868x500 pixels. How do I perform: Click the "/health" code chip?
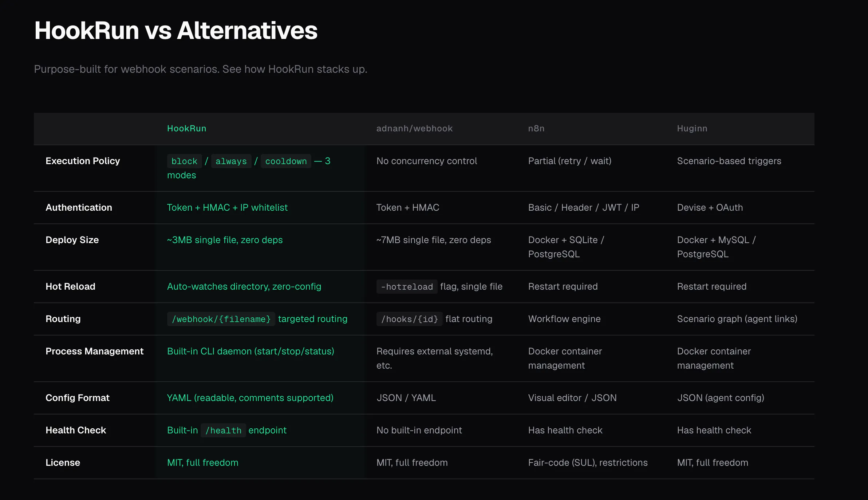223,430
